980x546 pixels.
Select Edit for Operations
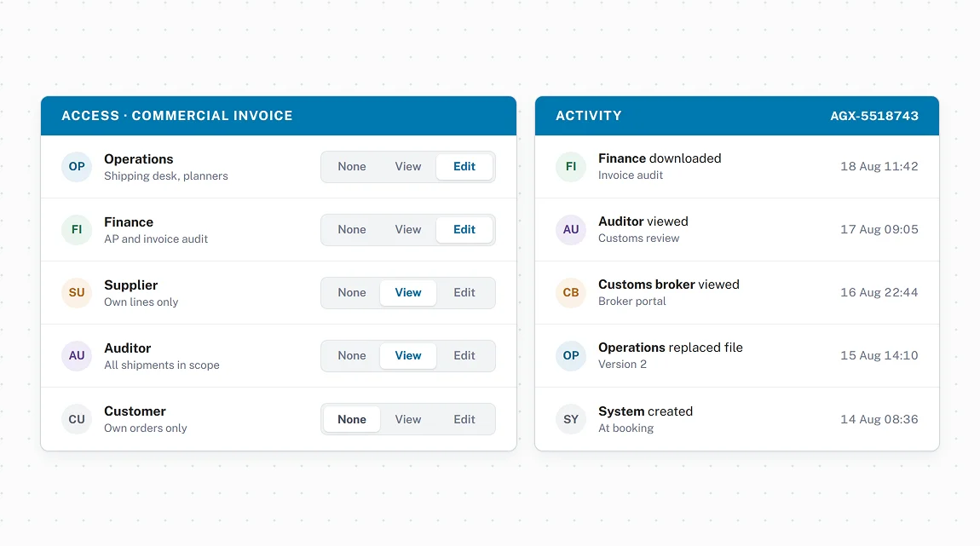(x=464, y=167)
